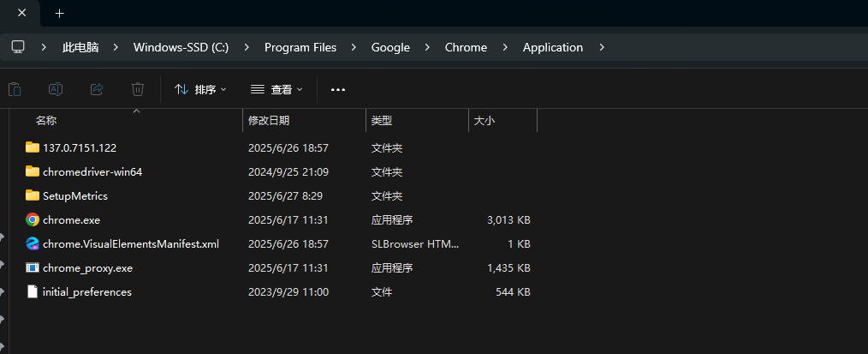This screenshot has height=354, width=868.
Task: Click the chrome.VisualElementsManifest.xml file name
Action: (x=131, y=243)
